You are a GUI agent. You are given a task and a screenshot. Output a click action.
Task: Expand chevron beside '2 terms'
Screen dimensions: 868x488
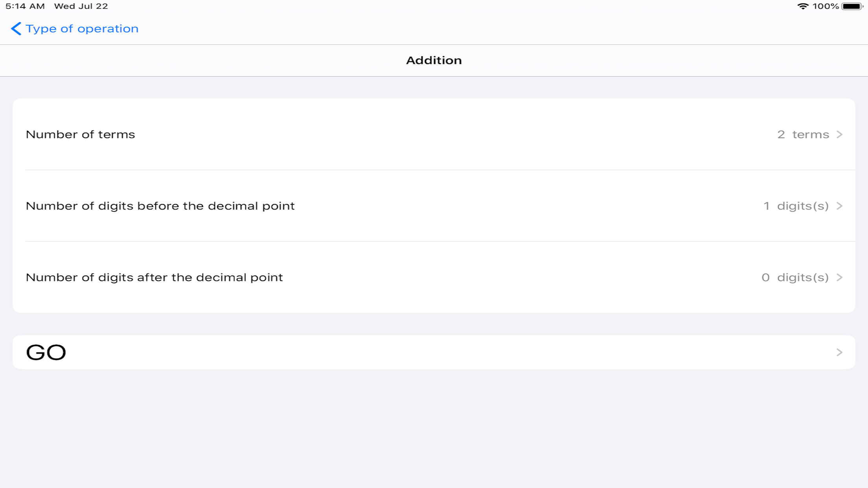click(839, 134)
